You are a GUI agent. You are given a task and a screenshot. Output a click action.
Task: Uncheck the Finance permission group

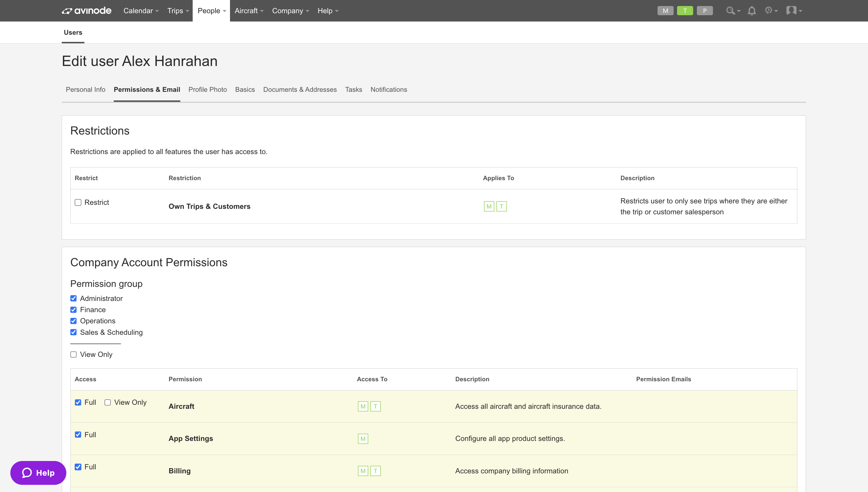74,310
